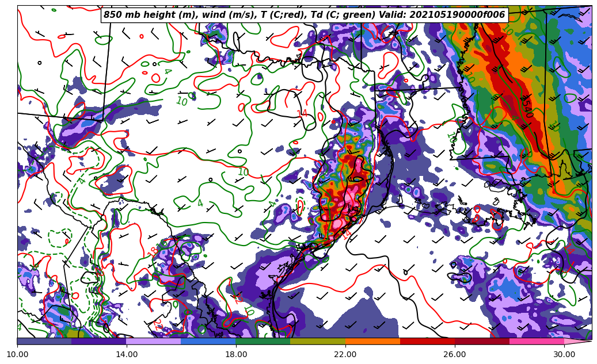Click the 14.00 colorbar tick label
This screenshot has width=597, height=364.
click(127, 354)
